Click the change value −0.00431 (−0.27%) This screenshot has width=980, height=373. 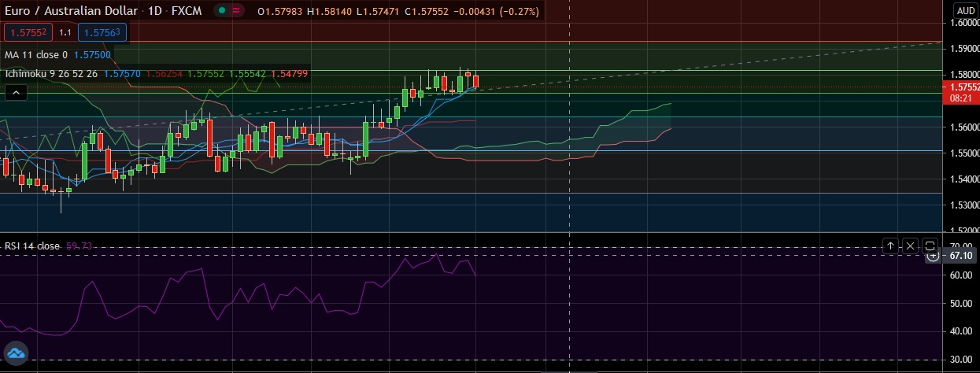click(496, 11)
